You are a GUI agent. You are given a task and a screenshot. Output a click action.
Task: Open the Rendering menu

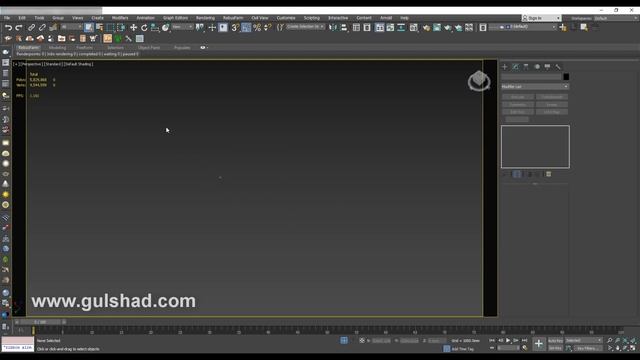205,18
